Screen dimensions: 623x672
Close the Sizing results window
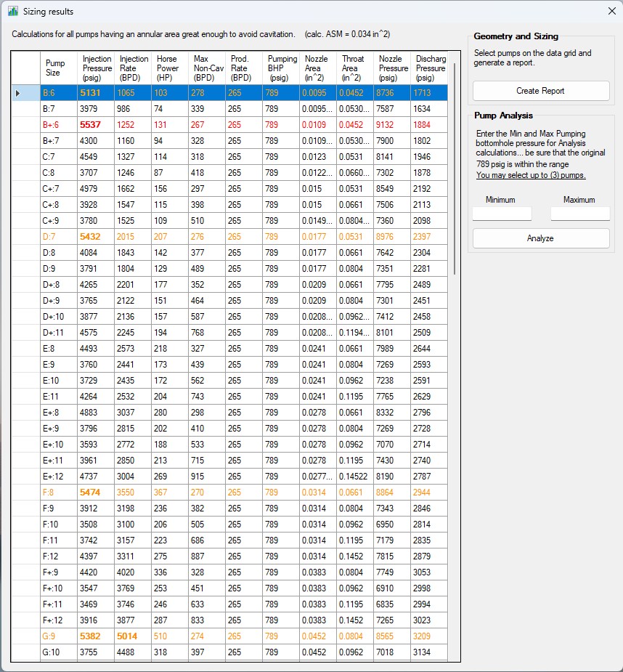point(611,12)
